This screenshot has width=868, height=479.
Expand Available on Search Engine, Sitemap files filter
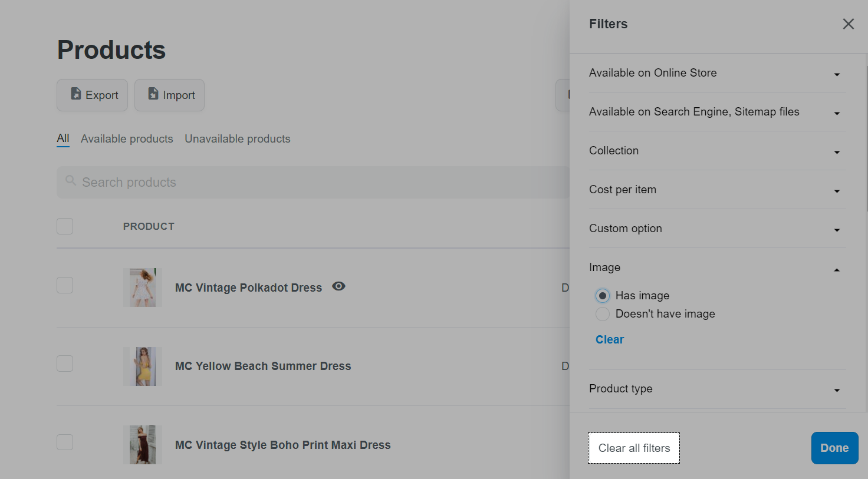point(718,112)
